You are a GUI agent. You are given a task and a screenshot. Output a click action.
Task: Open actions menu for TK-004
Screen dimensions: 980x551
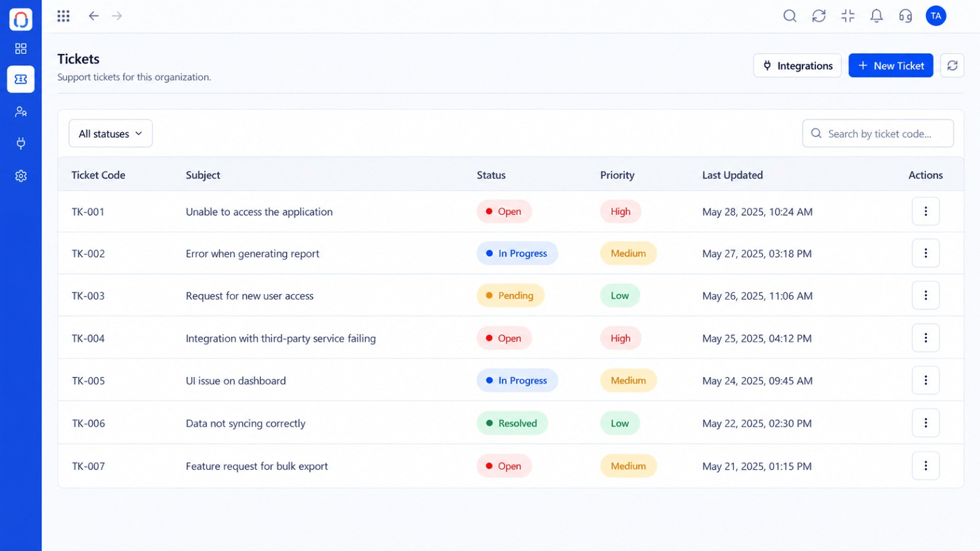coord(925,338)
